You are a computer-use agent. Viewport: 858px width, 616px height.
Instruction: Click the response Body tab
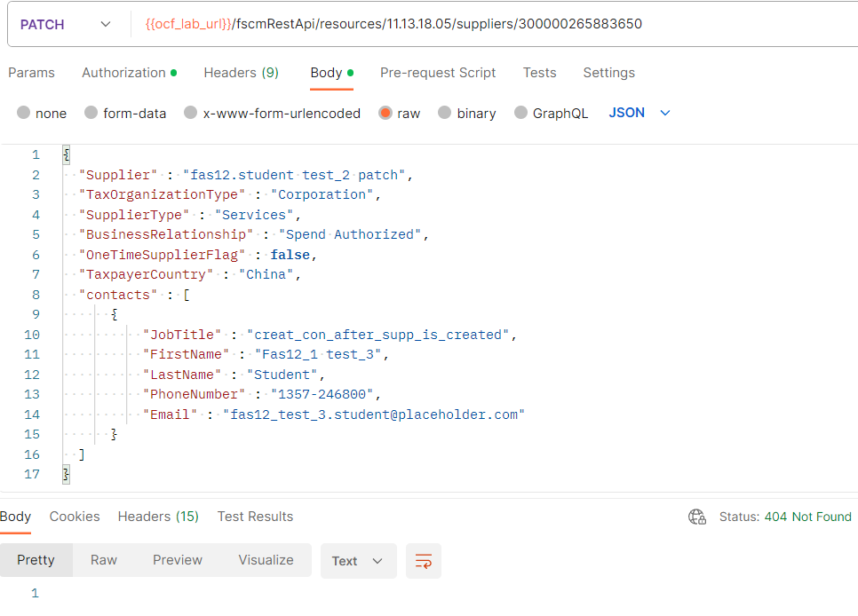click(x=15, y=517)
